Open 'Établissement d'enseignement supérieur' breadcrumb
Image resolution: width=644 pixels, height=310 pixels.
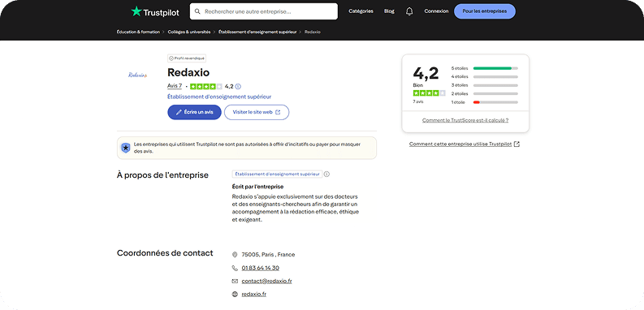click(257, 32)
